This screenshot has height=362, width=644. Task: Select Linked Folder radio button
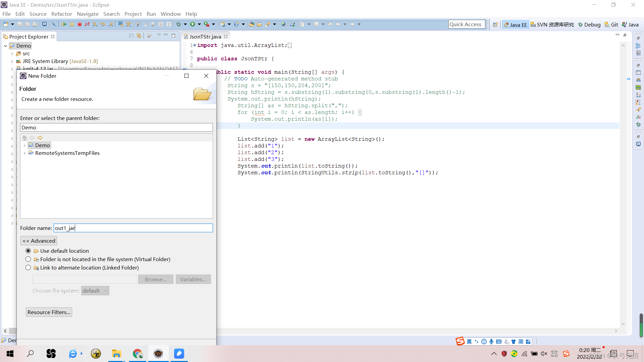28,267
